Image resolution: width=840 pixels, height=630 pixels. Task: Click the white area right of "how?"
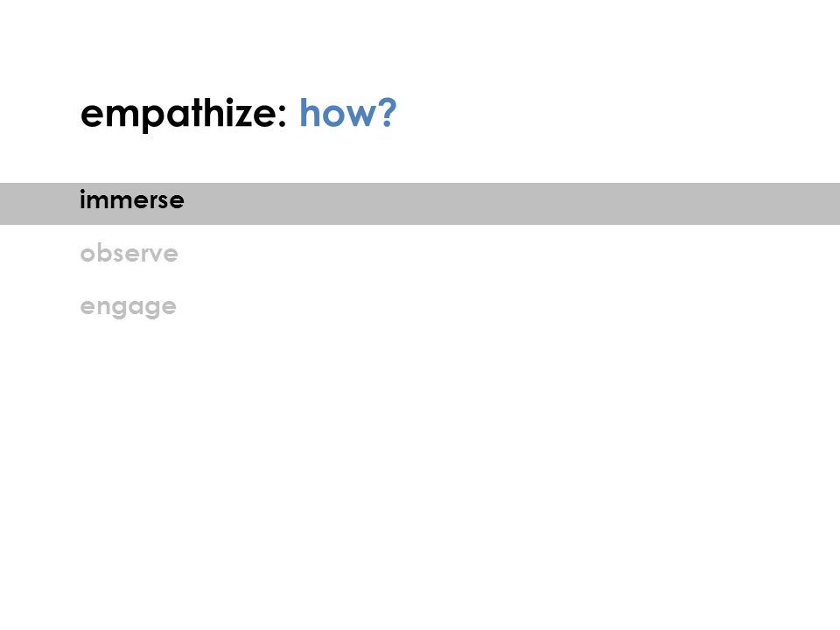click(616, 113)
